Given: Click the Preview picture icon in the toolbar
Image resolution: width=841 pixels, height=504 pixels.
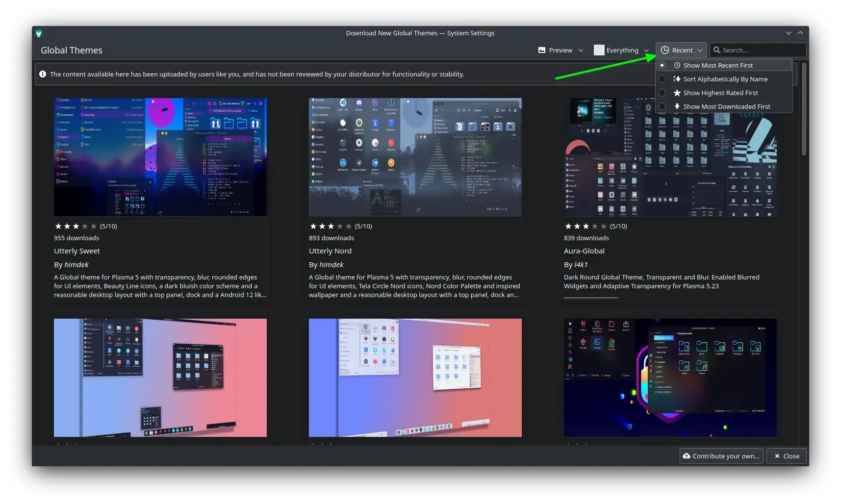Looking at the screenshot, I should (x=542, y=50).
